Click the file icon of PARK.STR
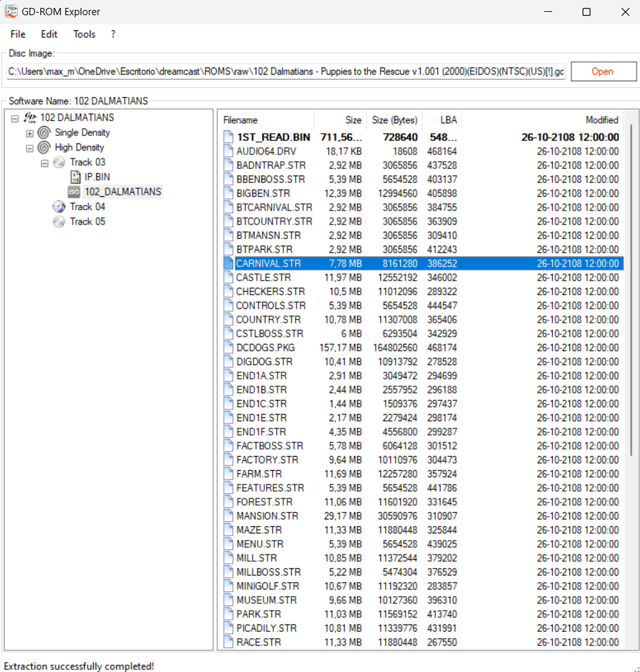This screenshot has height=672, width=640. pos(229,614)
